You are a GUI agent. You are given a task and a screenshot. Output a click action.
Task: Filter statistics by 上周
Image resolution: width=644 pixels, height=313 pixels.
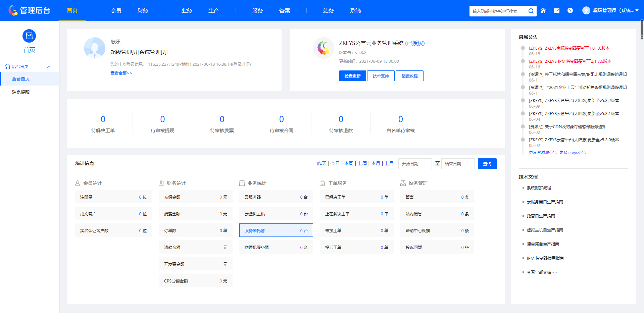362,163
